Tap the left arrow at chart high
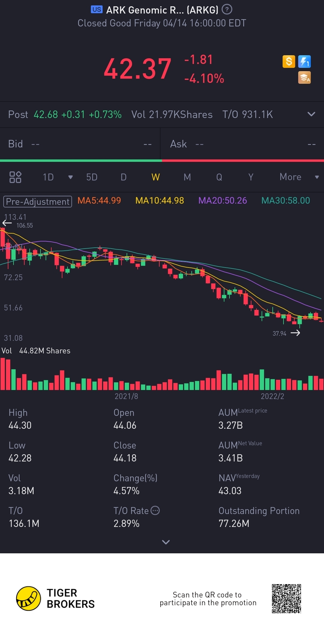Image resolution: width=324 pixels, height=644 pixels. tap(7, 223)
